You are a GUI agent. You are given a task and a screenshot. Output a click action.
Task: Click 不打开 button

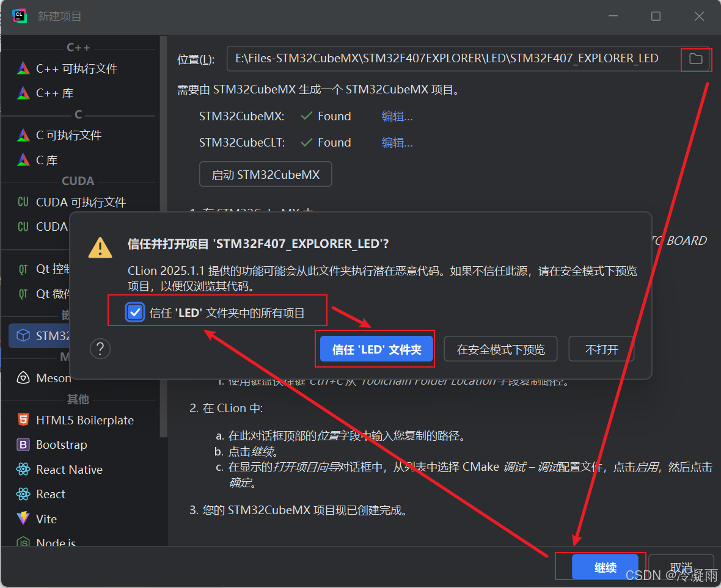[601, 349]
